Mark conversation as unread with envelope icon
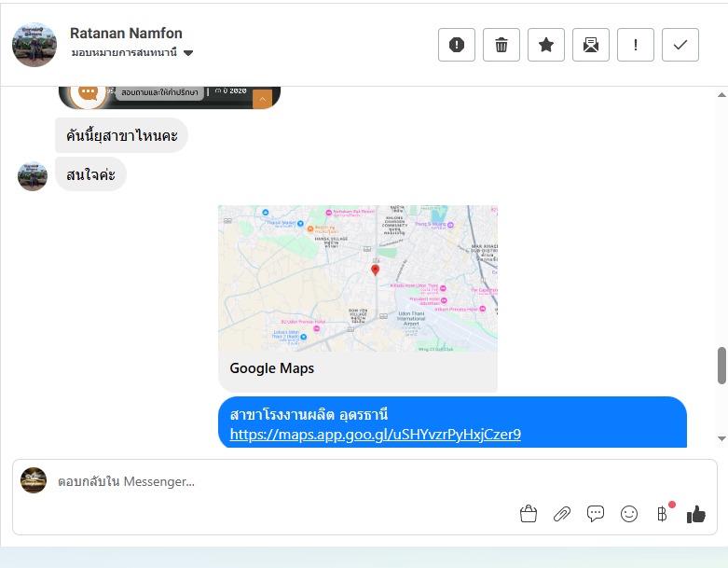Viewport: 728px width, 568px height. [591, 45]
